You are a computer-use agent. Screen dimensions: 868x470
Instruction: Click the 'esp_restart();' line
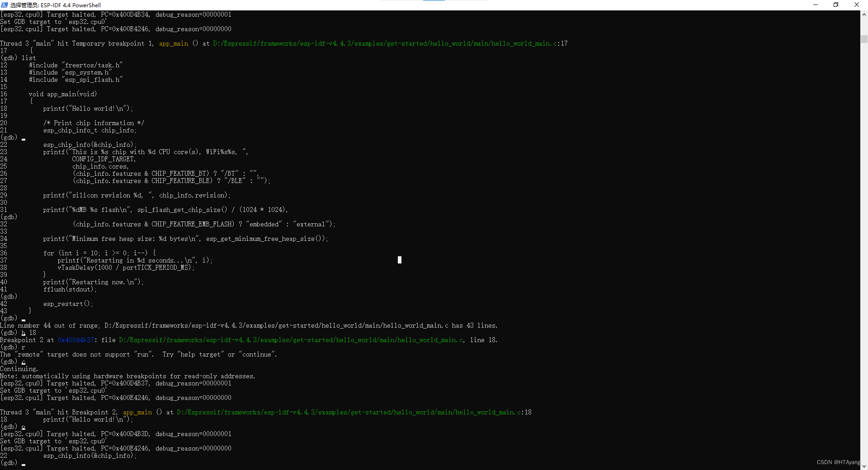pyautogui.click(x=68, y=304)
